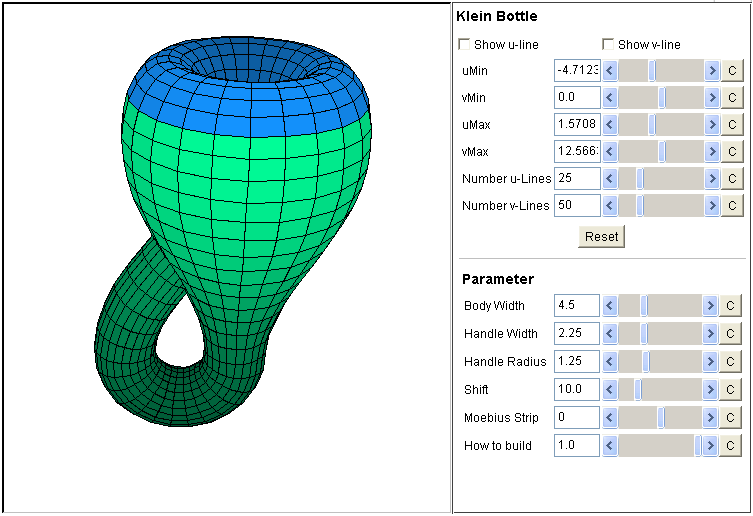Increase How to build with right arrow

pyautogui.click(x=710, y=445)
